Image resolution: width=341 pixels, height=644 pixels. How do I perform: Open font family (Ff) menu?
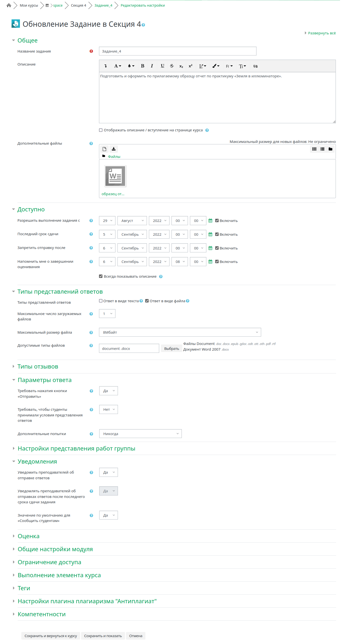pyautogui.click(x=229, y=66)
